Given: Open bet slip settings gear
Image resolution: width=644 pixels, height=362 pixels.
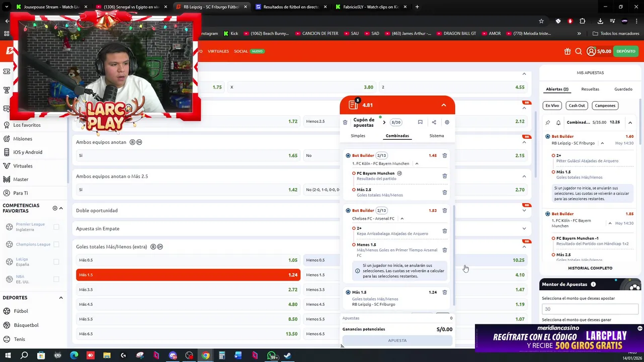Looking at the screenshot, I should point(447,122).
